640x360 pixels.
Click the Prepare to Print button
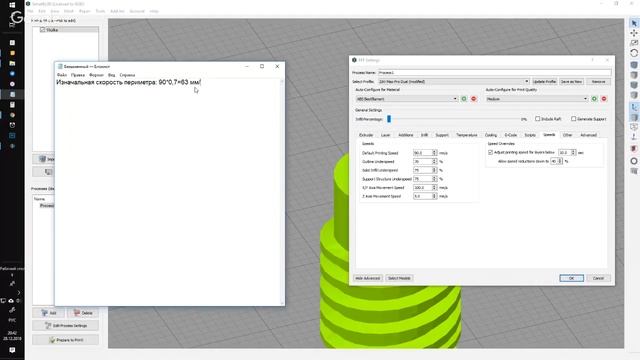click(x=65, y=340)
